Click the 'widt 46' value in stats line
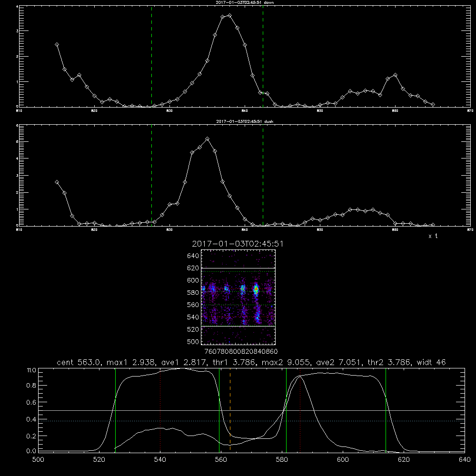Viewport: 476px width, 476px height. (x=431, y=362)
